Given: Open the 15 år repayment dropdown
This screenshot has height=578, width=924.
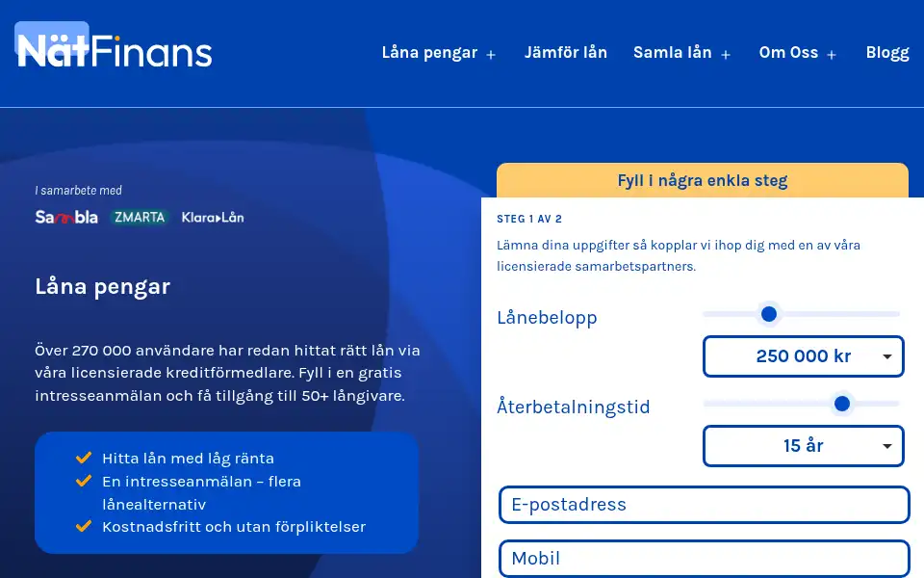Looking at the screenshot, I should [x=803, y=446].
